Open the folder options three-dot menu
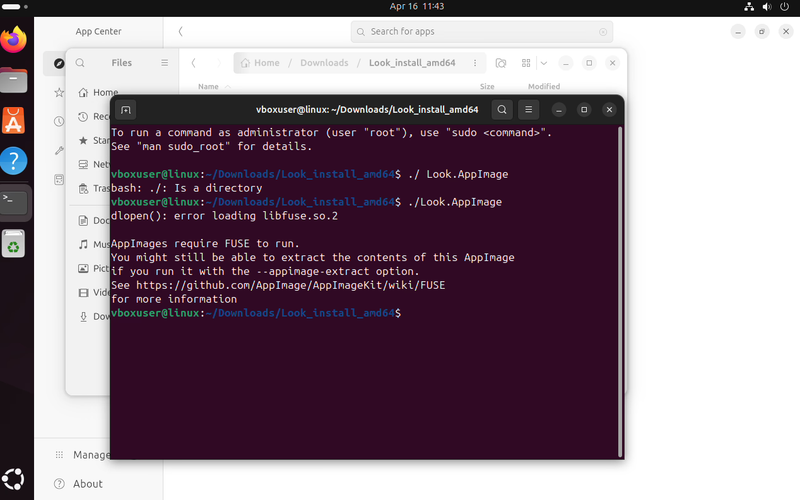Image resolution: width=800 pixels, height=500 pixels. 475,63
